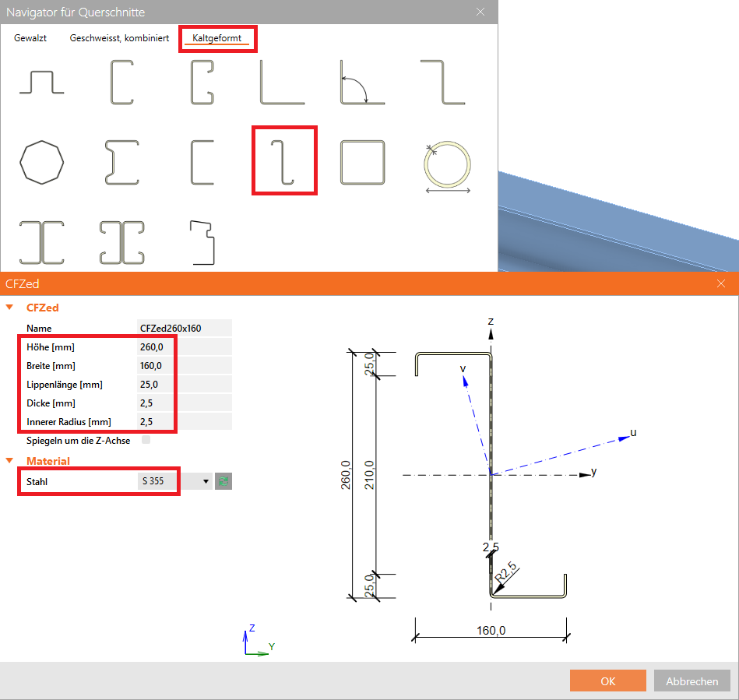Screen dimensions: 739x700
Task: Confirm with the OK button
Action: (608, 681)
